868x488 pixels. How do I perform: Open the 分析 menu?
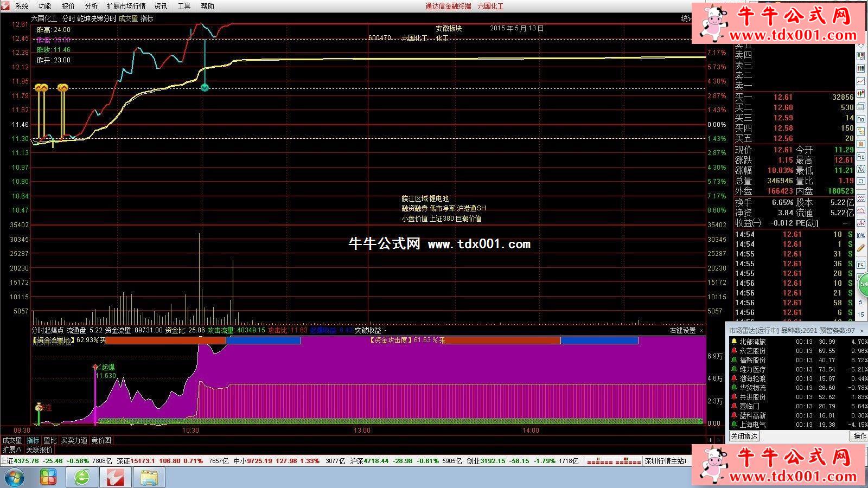tap(92, 6)
